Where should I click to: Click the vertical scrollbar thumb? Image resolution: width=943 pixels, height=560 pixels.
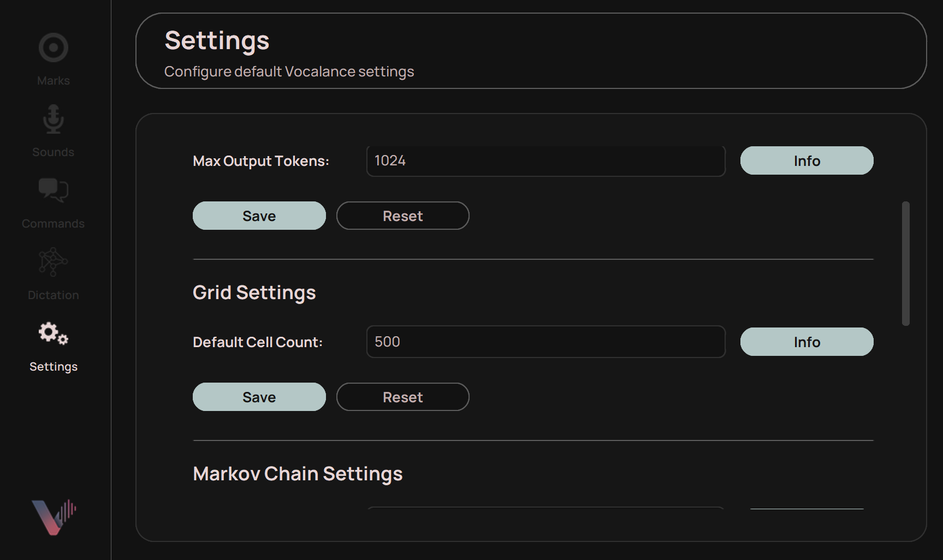pos(905,262)
